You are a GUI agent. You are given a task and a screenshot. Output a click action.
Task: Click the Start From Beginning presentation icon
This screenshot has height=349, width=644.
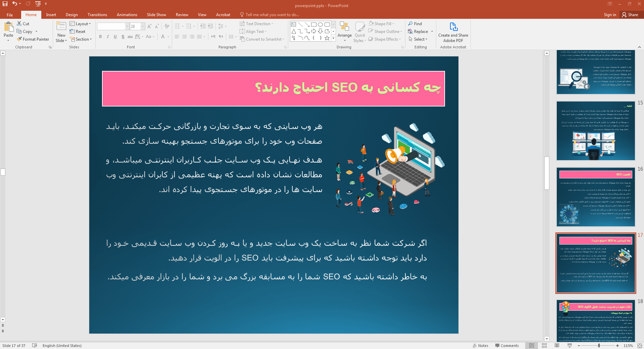pyautogui.click(x=38, y=4)
